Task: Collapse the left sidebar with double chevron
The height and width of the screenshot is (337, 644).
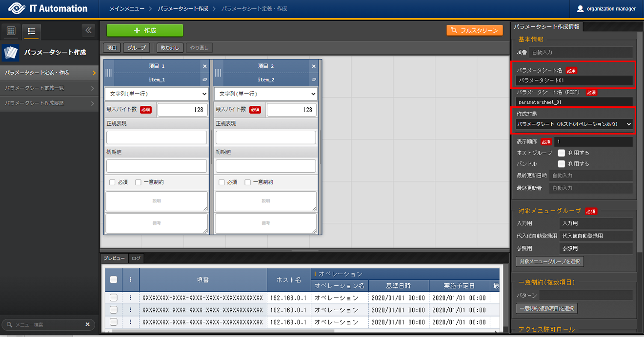Action: pyautogui.click(x=88, y=30)
